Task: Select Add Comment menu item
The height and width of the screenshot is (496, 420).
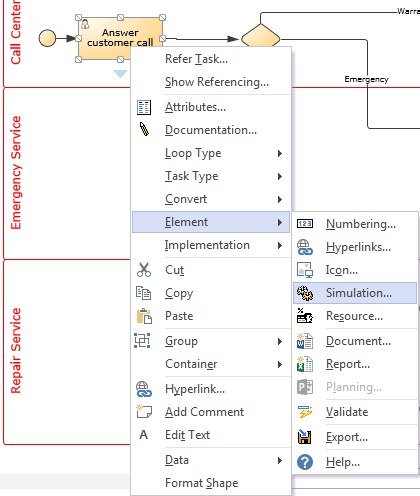Action: click(211, 412)
